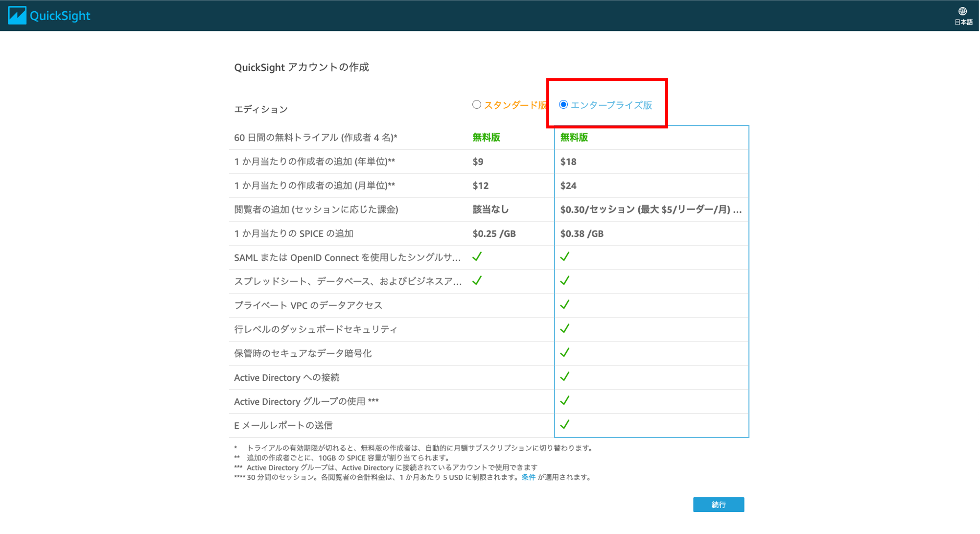This screenshot has height=534, width=980.
Task: Click the 行レベルのダッシュボードセキュリティ label
Action: point(316,329)
